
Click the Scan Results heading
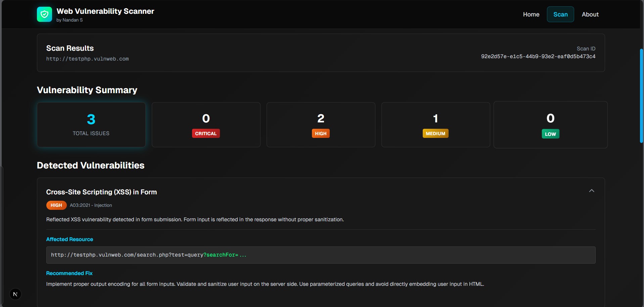tap(70, 48)
